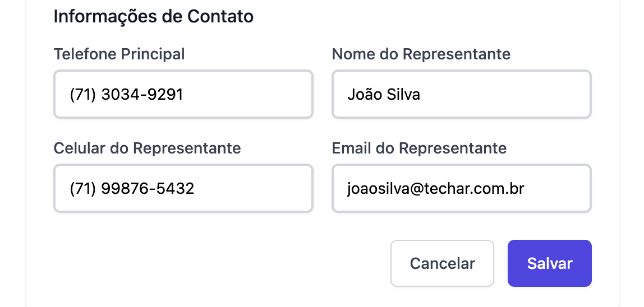Click the "Email do Representante" label text

[x=419, y=148]
